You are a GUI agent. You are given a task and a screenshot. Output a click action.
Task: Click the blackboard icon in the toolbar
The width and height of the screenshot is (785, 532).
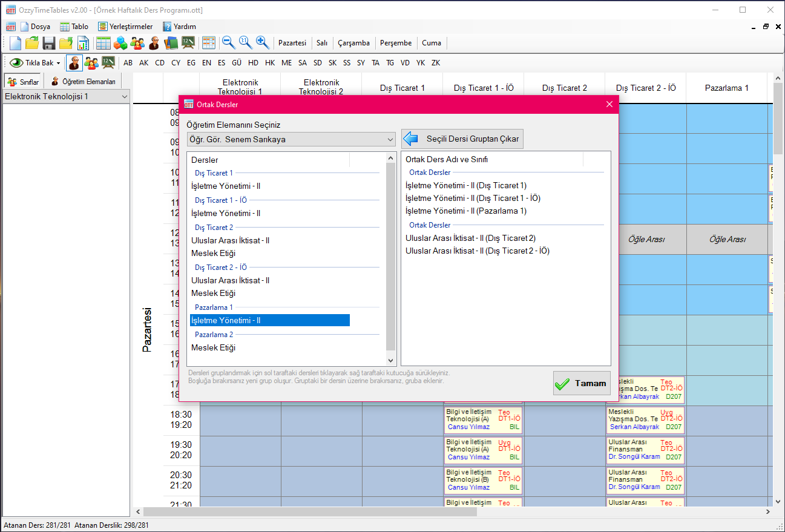pos(188,42)
